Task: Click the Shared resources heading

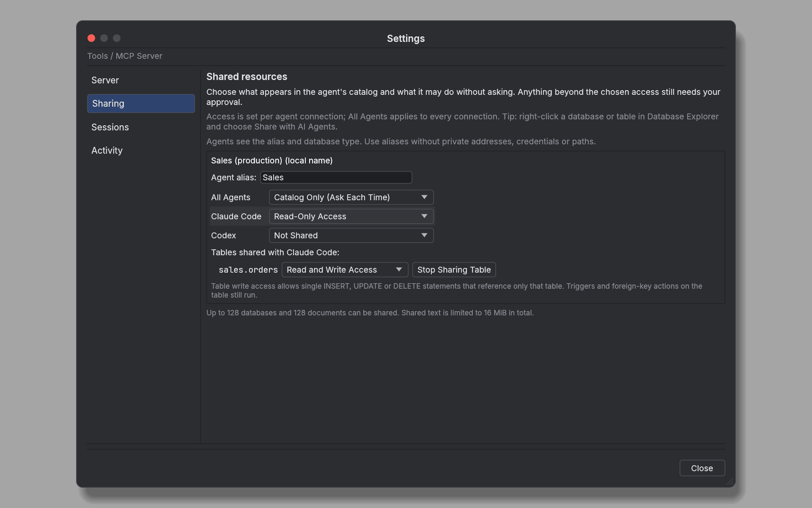Action: tap(247, 77)
